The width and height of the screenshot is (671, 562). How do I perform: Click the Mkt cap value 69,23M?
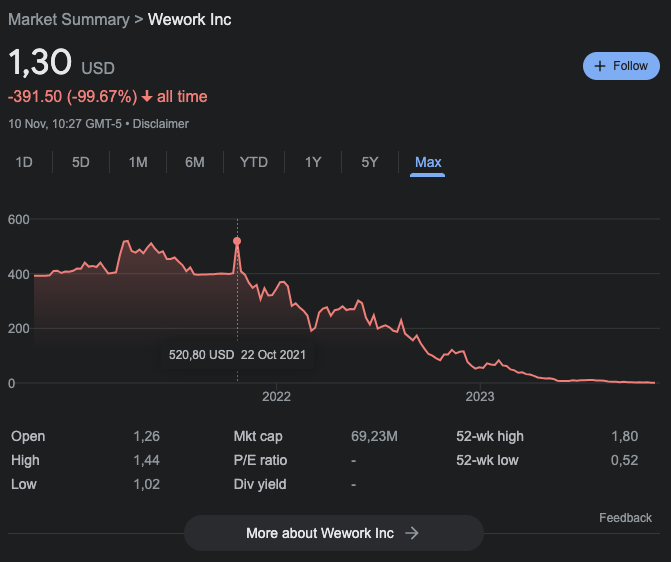coord(374,436)
